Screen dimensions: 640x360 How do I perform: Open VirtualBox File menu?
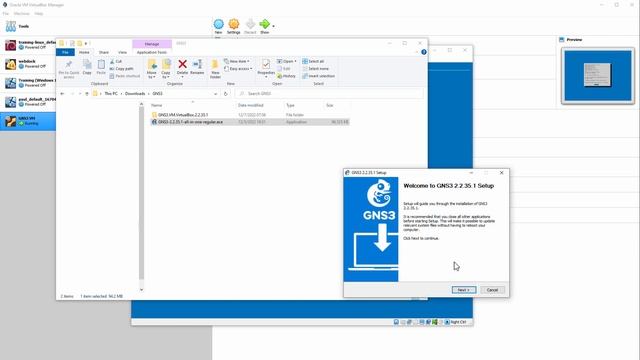(x=6, y=13)
